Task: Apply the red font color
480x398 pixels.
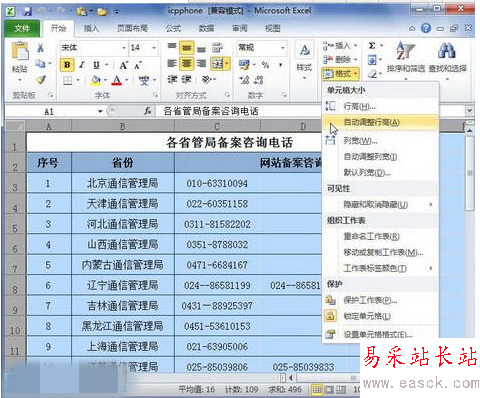Action: [116, 80]
